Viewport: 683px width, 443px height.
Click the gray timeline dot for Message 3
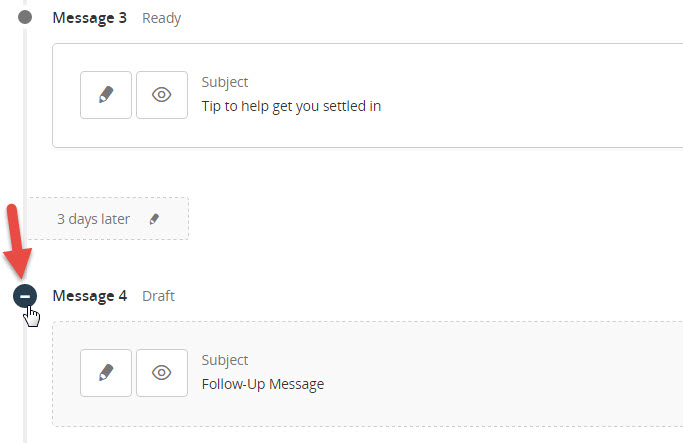tap(26, 18)
